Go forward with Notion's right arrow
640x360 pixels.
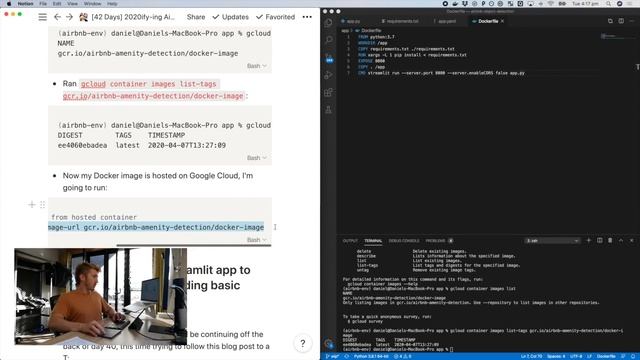pyautogui.click(x=69, y=17)
